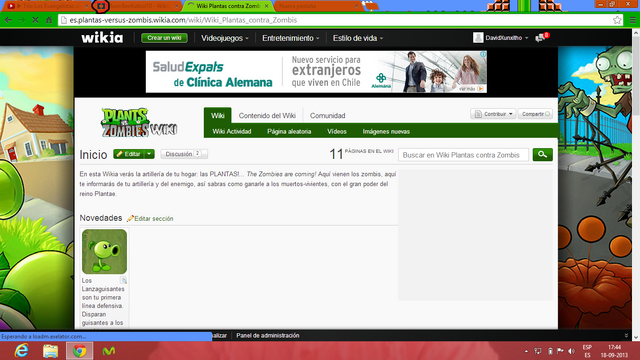
Task: Collapse the bottom Wikia toolbar chevron
Action: click(x=626, y=336)
